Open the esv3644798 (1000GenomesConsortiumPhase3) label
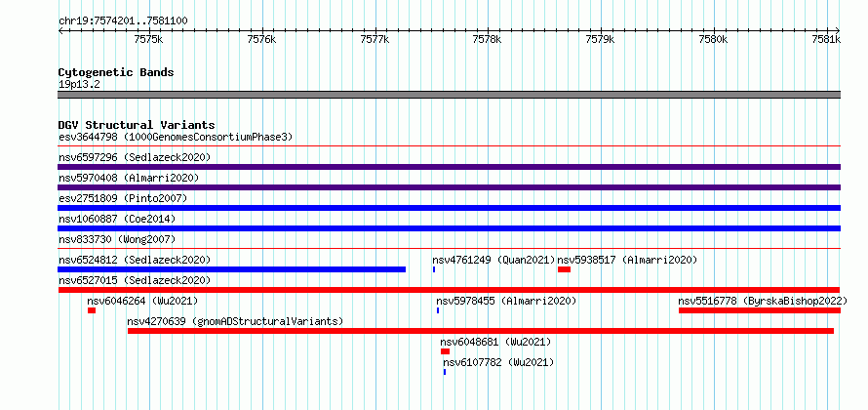Image resolution: width=868 pixels, height=410 pixels. pos(176,137)
